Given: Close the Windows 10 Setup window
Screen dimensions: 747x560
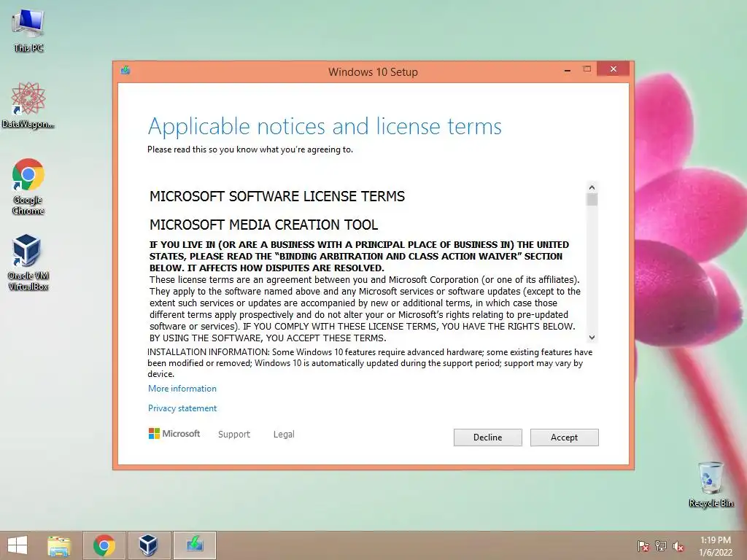Looking at the screenshot, I should click(x=613, y=69).
